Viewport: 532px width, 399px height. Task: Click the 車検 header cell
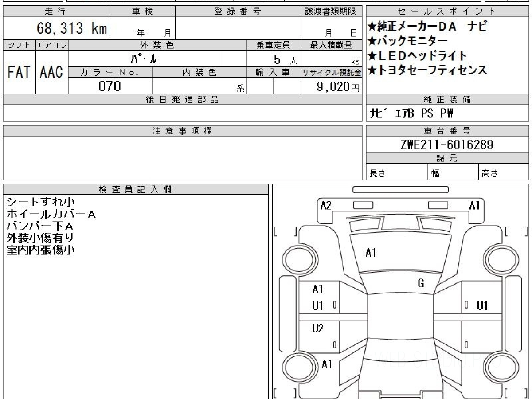click(142, 12)
